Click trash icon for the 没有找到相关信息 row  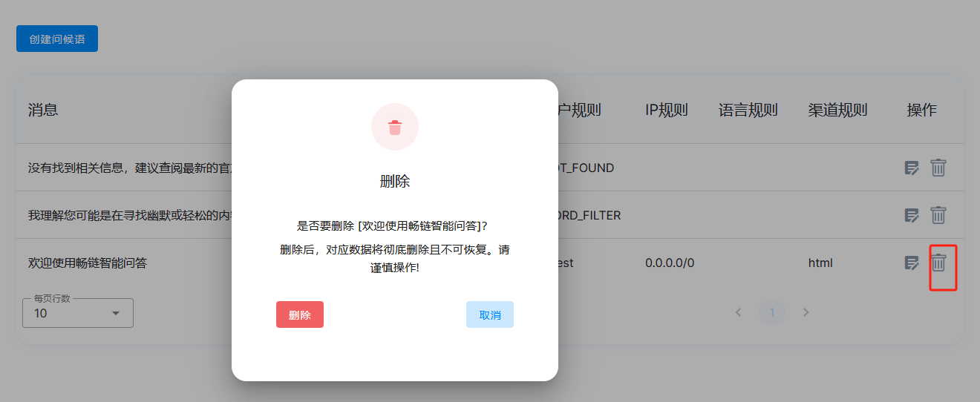[x=938, y=168]
